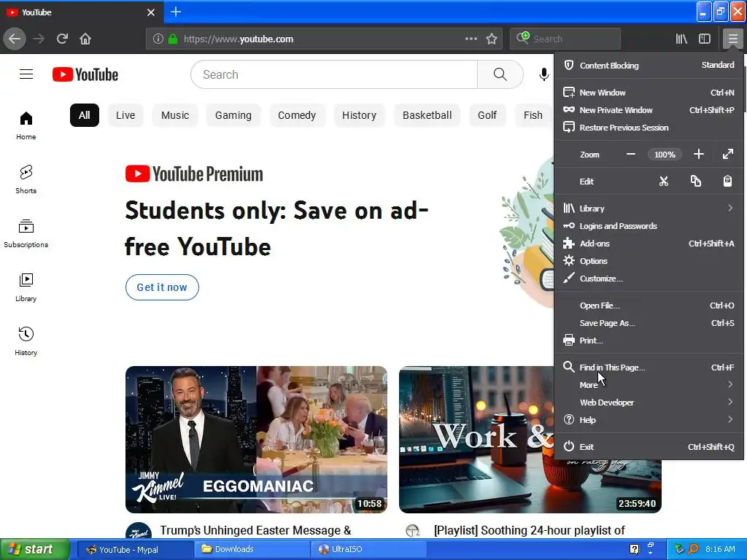Open page actions three-dot icon in address bar
This screenshot has height=560, width=747.
click(471, 39)
